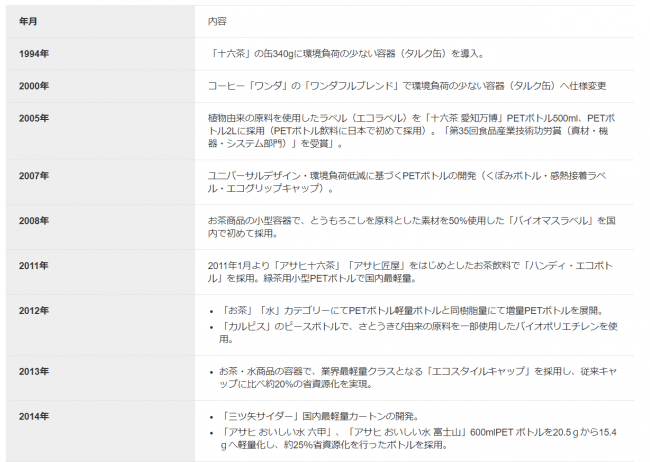Click the ワンダフルブレンド タルク缶 description

pyautogui.click(x=407, y=86)
